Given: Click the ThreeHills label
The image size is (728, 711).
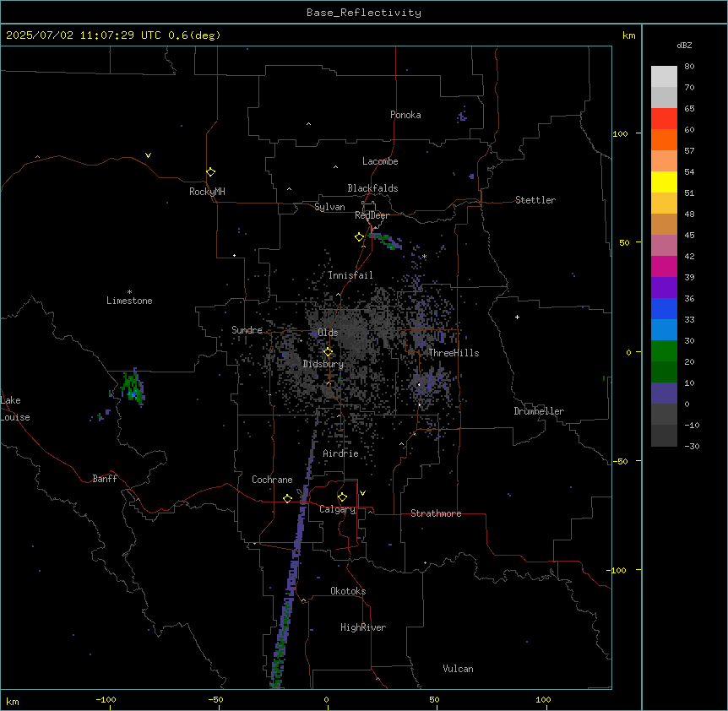Looking at the screenshot, I should click(454, 353).
